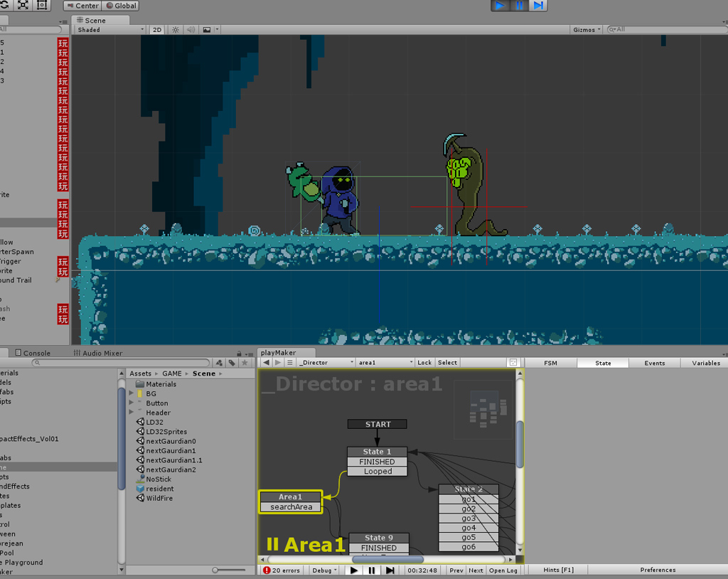Switch to the playMaker tab

(x=286, y=352)
